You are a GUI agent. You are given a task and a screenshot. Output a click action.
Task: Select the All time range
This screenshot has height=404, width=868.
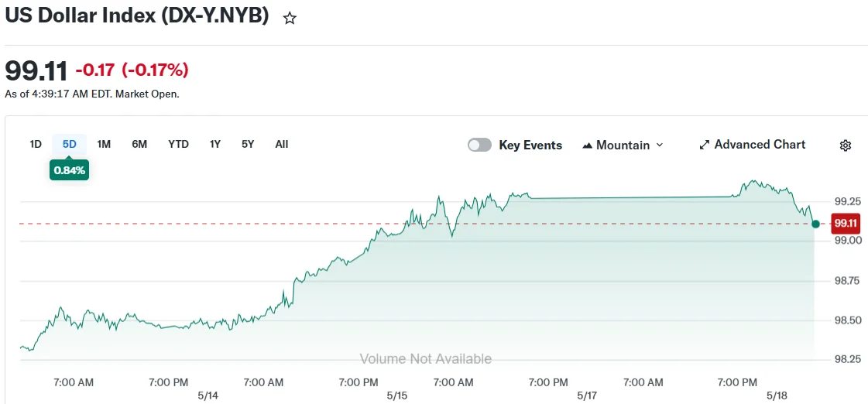coord(281,145)
